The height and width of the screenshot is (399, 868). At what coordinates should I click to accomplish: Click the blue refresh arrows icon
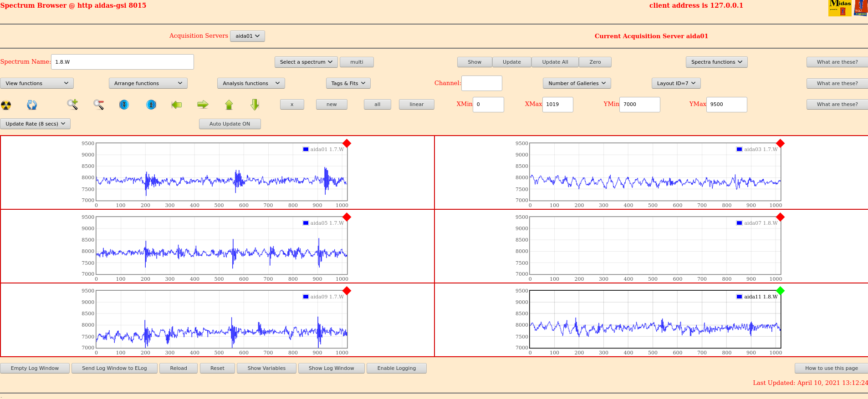[32, 105]
